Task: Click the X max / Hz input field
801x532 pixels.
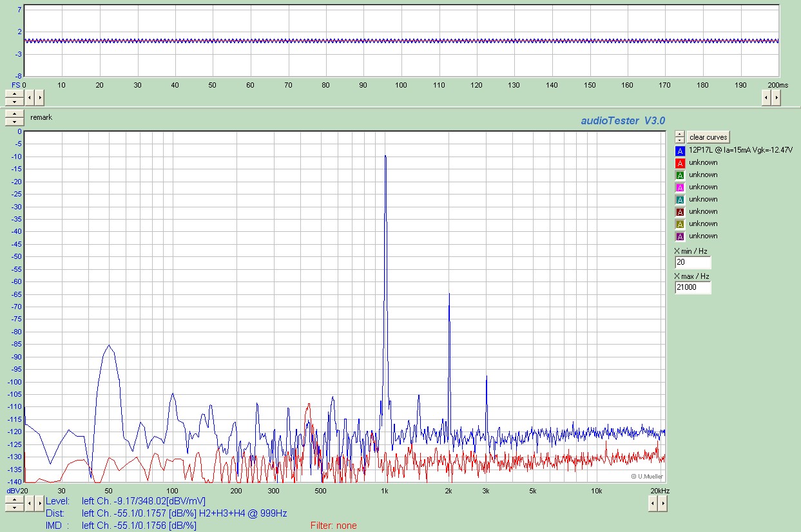Action: [693, 288]
